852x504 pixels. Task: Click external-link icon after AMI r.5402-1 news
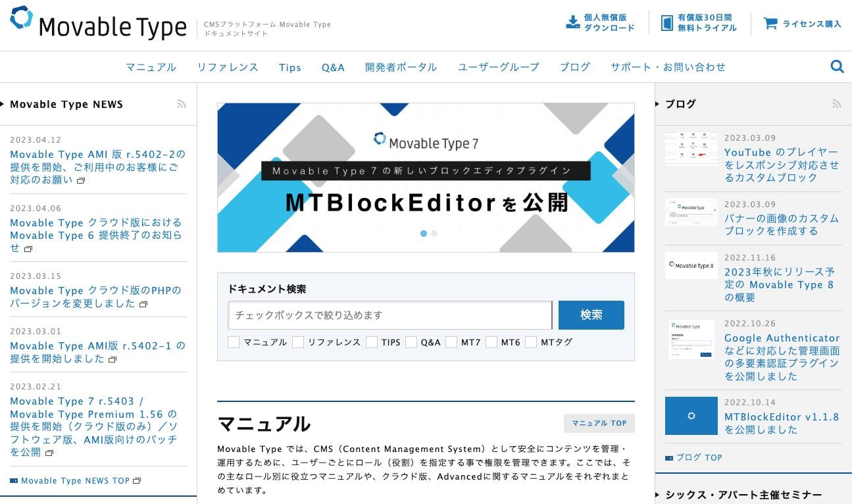pos(113,359)
